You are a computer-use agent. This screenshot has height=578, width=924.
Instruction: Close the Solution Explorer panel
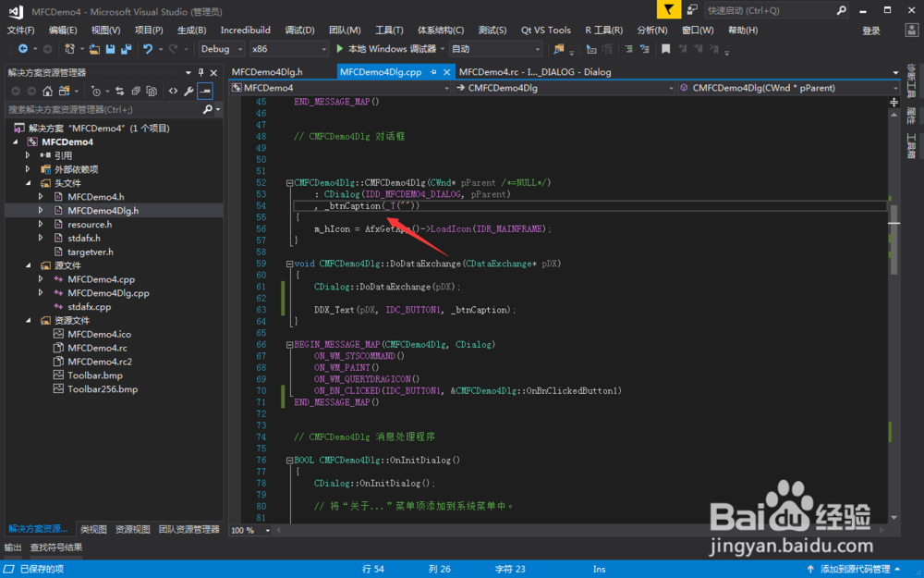click(214, 72)
